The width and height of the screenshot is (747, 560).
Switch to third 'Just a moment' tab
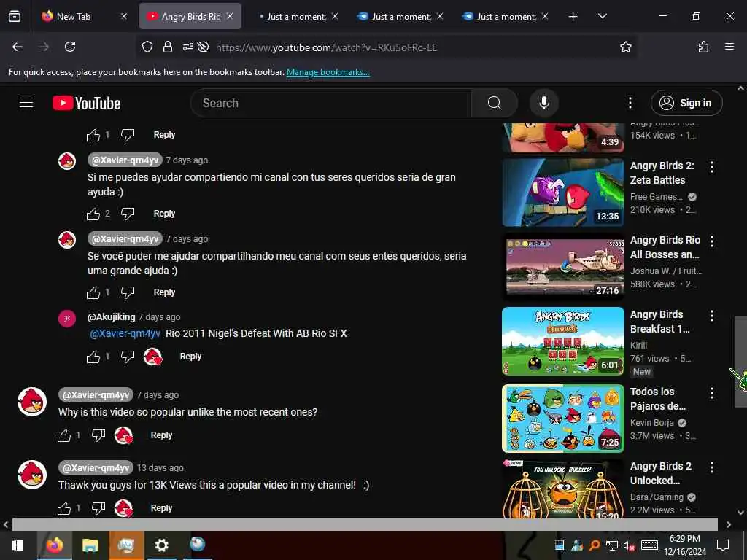pyautogui.click(x=505, y=16)
